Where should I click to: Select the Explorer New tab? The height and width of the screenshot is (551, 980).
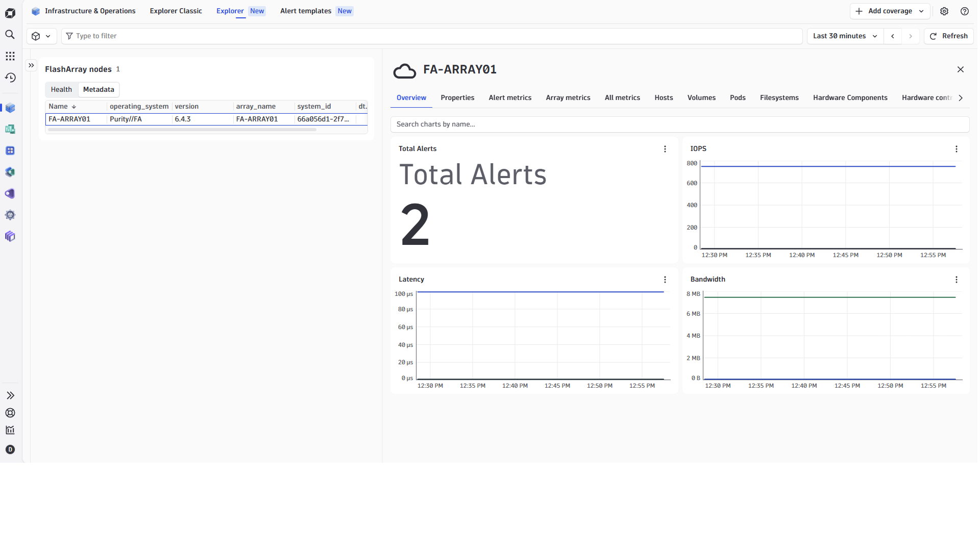click(x=240, y=11)
